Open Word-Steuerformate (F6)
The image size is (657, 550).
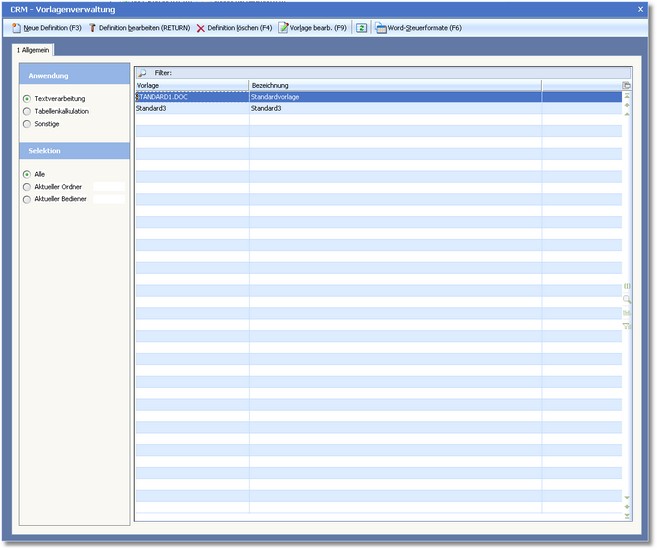418,28
